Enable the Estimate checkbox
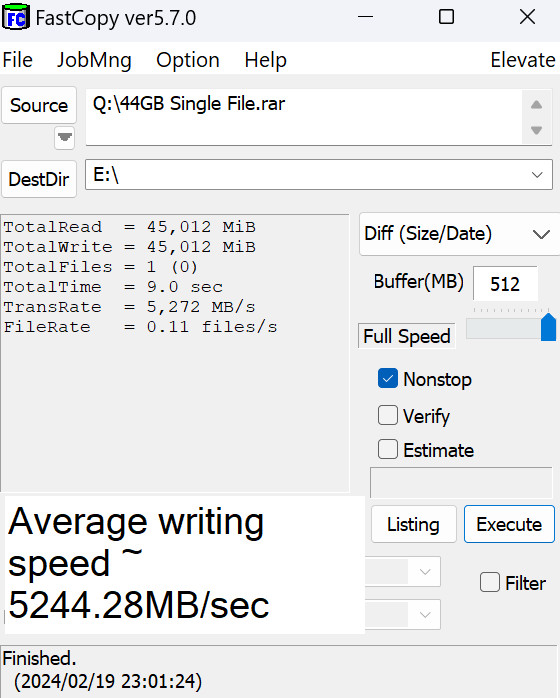The width and height of the screenshot is (560, 698). pos(388,449)
